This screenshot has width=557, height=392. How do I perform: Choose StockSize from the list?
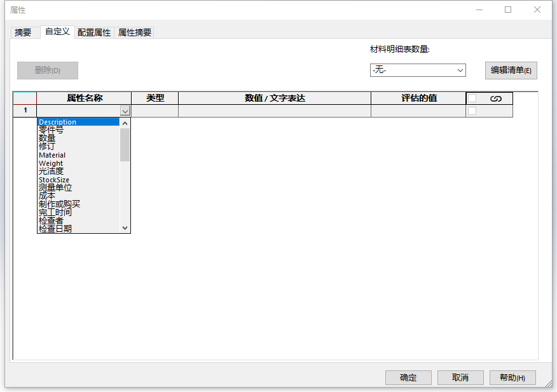[x=78, y=180]
